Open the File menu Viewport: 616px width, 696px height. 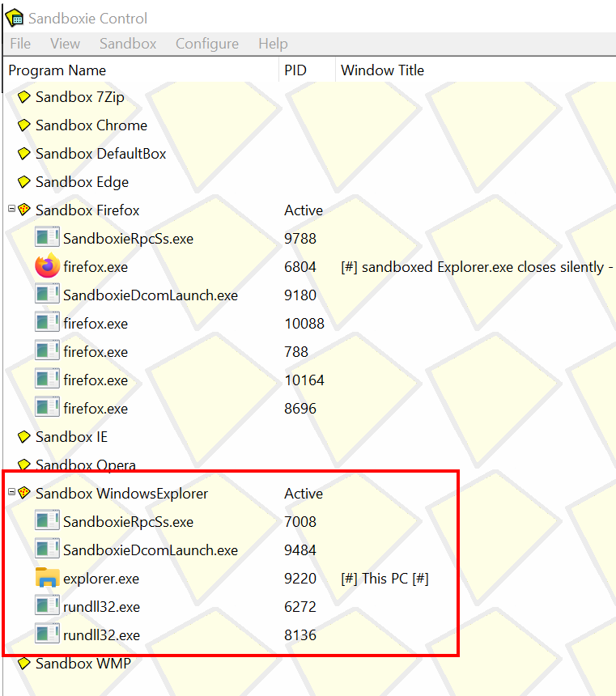coord(20,44)
